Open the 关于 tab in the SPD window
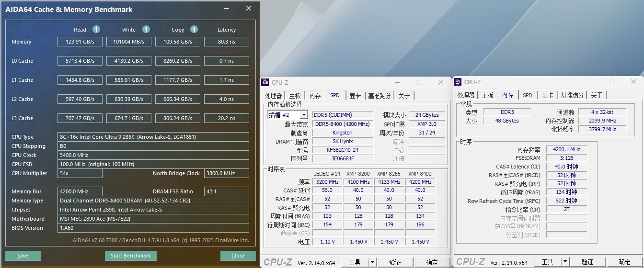The height and width of the screenshot is (268, 644). [404, 96]
